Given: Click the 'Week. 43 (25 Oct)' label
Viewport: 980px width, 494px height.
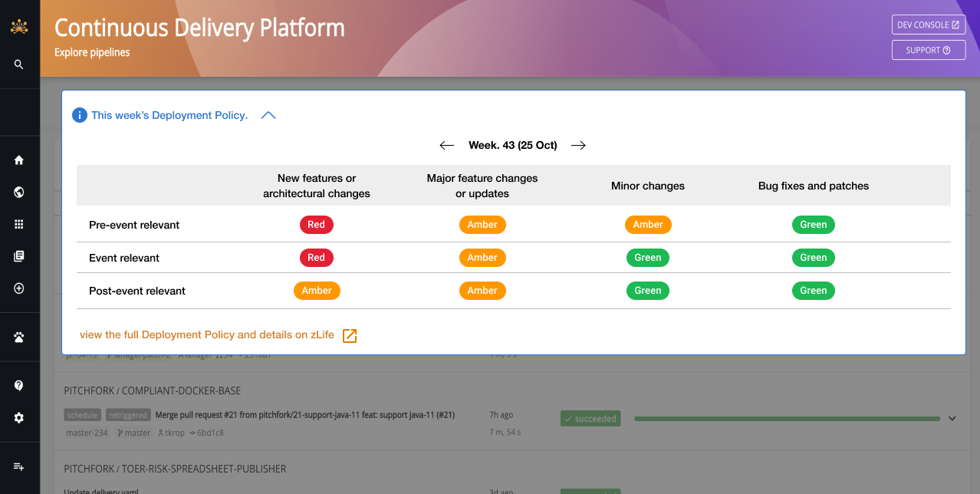Looking at the screenshot, I should pos(513,145).
